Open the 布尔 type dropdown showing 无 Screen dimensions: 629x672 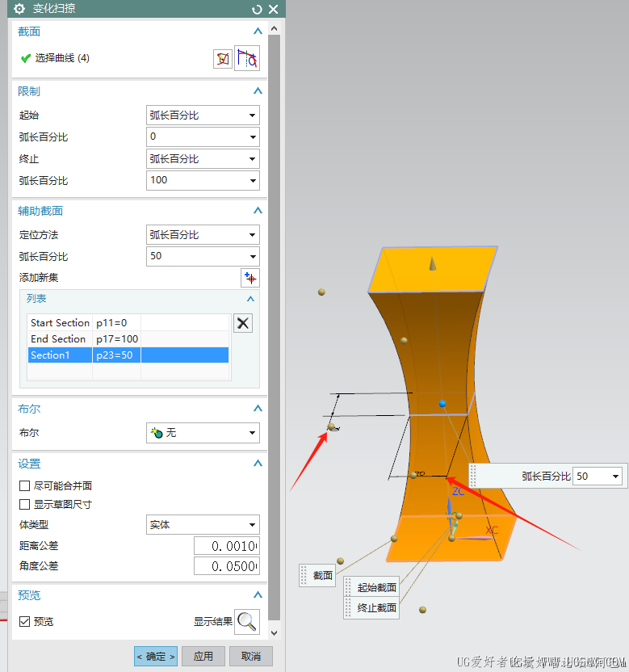coord(203,433)
